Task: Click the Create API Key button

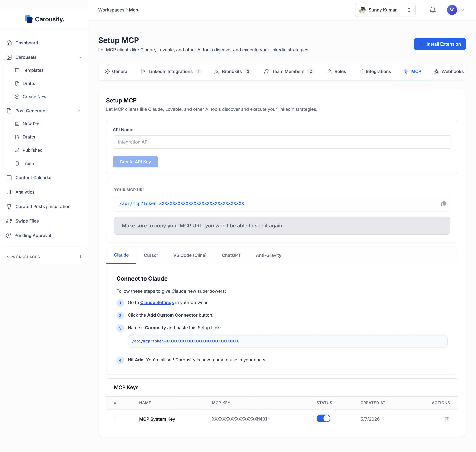Action: [x=135, y=162]
